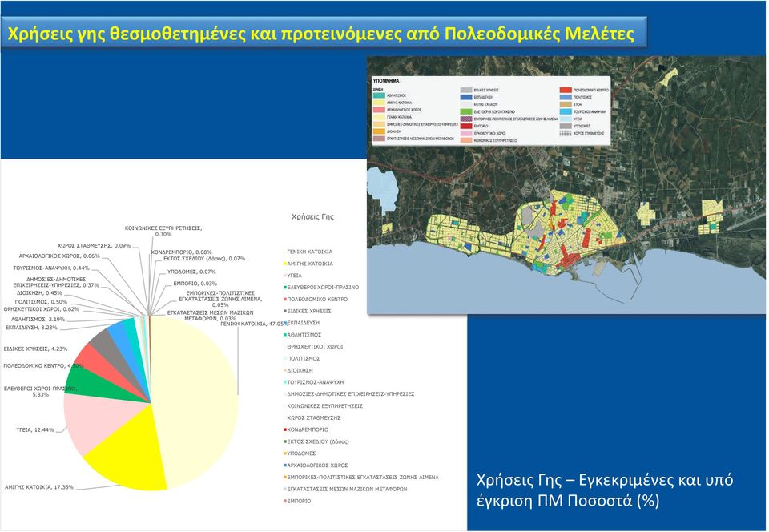Viewport: 769px width, 532px height.
Task: Select the pie label 'ΓΕΝΙΚΗ ΚΑΤΟΙΚΙΑ, 47.05%'
Action: pos(254,324)
